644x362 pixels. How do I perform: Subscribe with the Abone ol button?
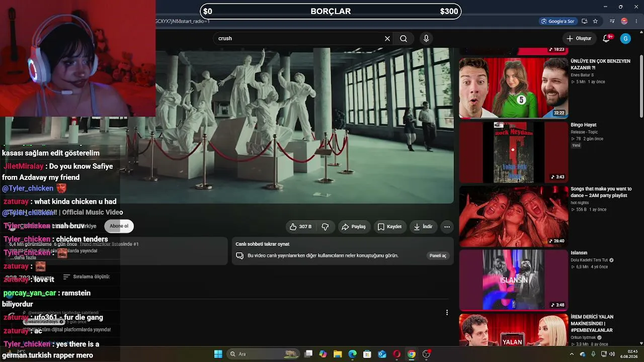[119, 226]
